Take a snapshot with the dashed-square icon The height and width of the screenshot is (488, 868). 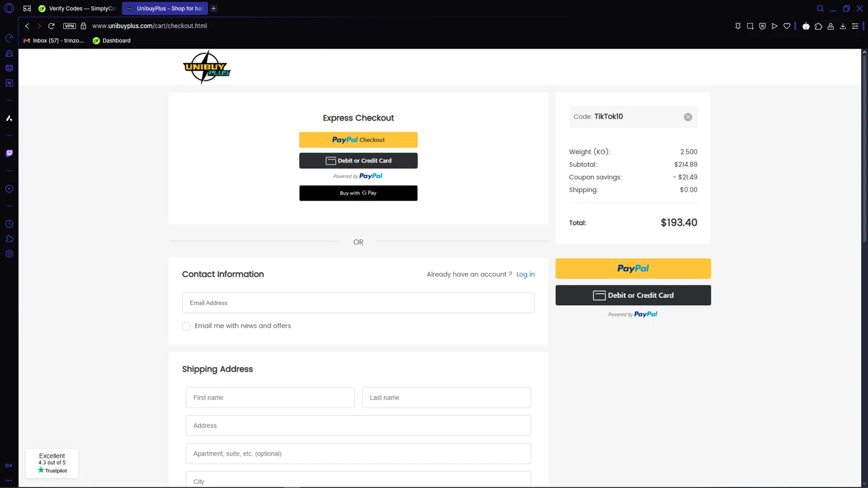(750, 26)
